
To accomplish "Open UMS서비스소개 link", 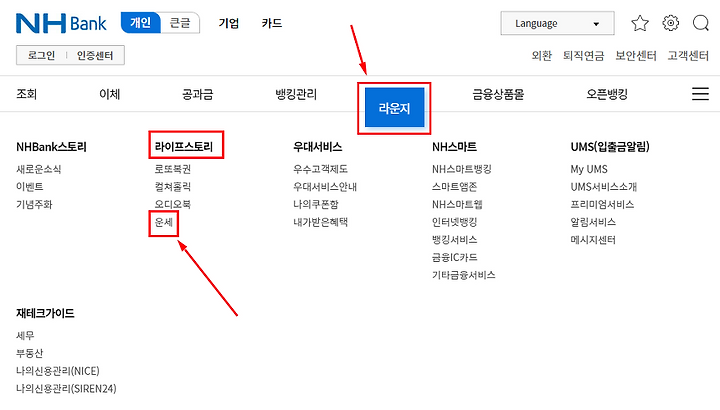I will tap(604, 186).
